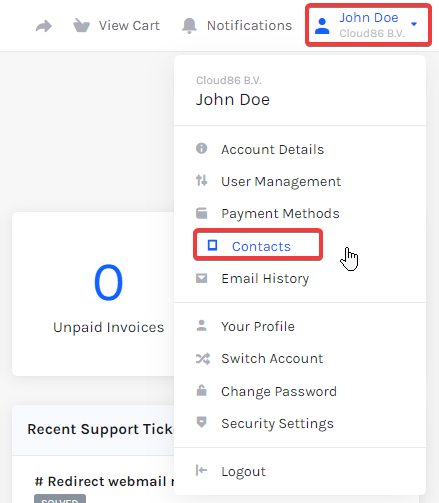Click the Change Password lock icon

coord(201,390)
